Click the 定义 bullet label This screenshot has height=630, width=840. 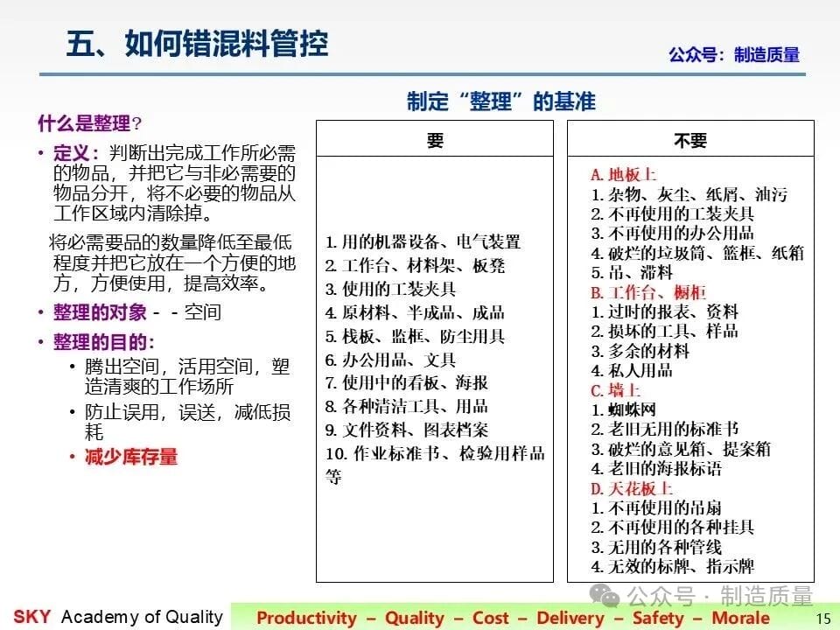[76, 153]
